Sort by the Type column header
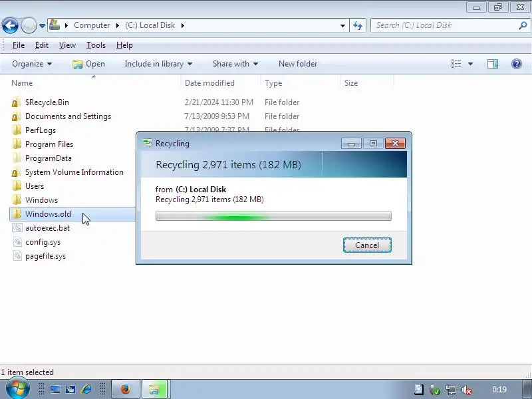Image resolution: width=532 pixels, height=399 pixels. click(273, 83)
